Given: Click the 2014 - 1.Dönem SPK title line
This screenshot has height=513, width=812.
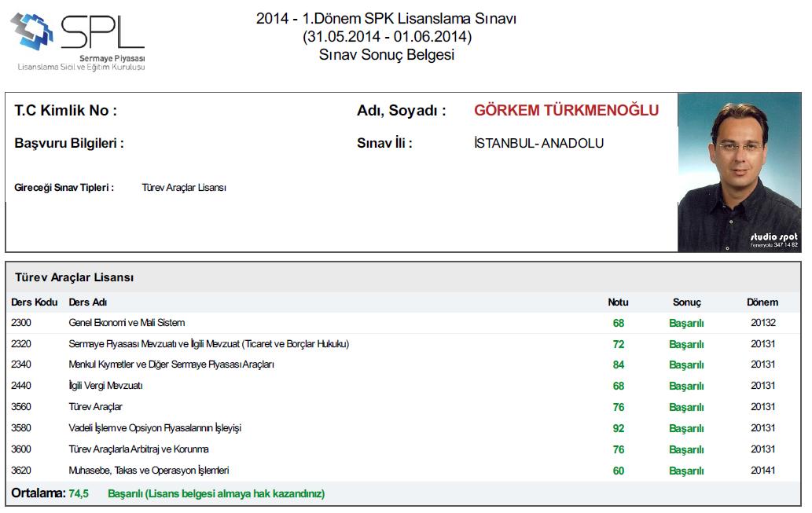Looking at the screenshot, I should click(386, 19).
